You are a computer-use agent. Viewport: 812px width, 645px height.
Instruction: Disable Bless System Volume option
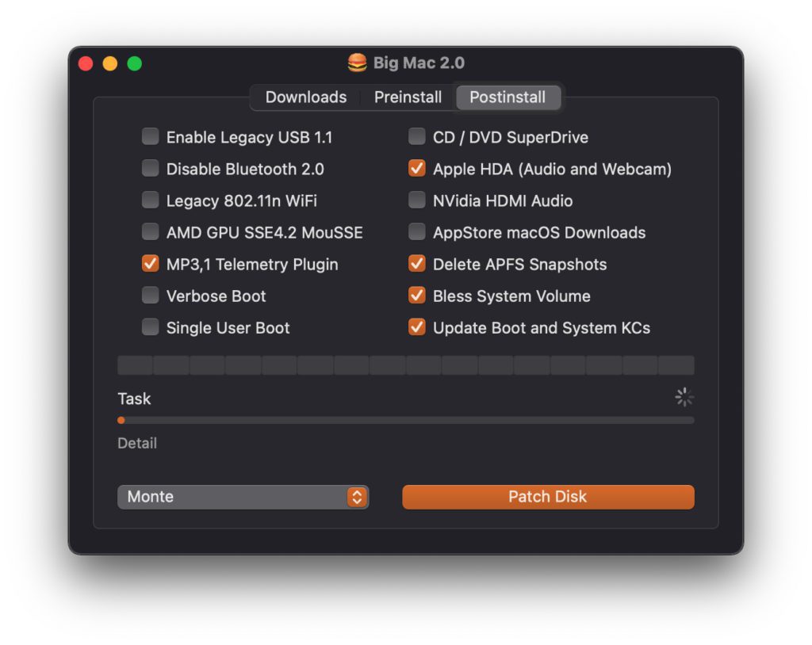tap(416, 296)
